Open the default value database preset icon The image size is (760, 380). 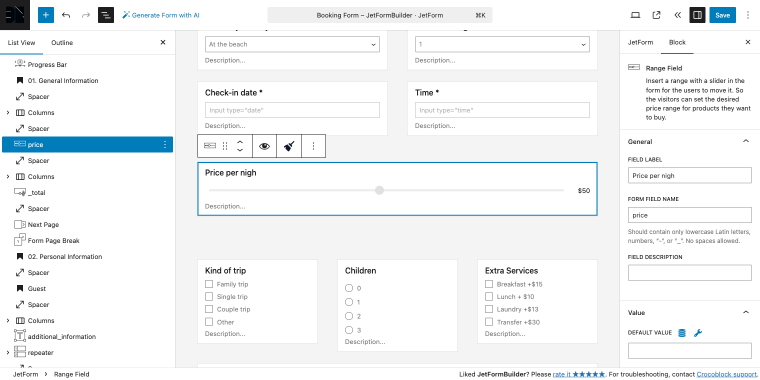click(682, 333)
